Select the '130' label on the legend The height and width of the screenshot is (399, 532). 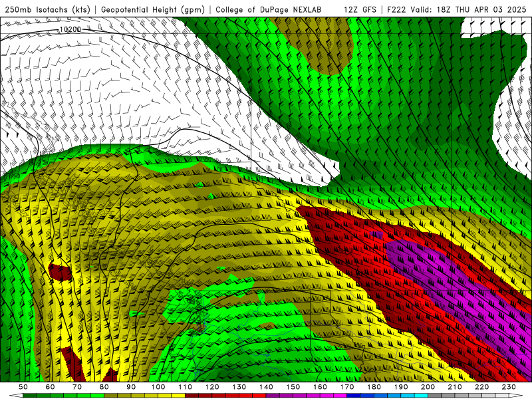[239, 387]
